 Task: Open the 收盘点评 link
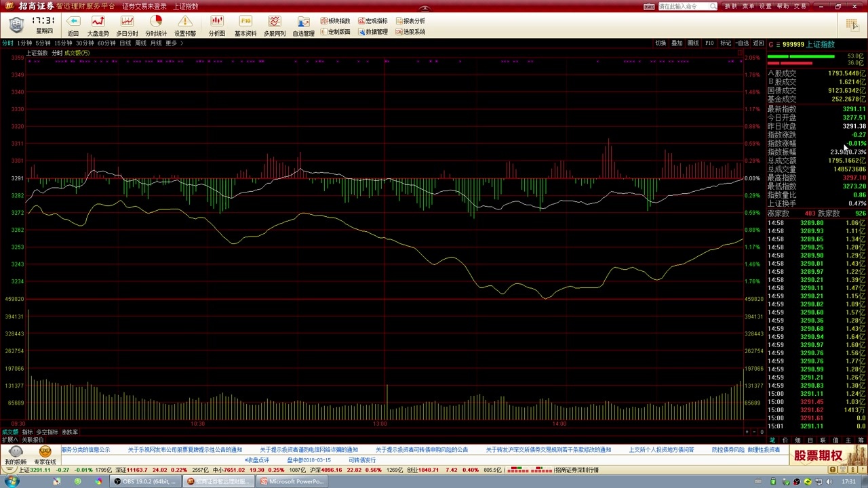257,460
